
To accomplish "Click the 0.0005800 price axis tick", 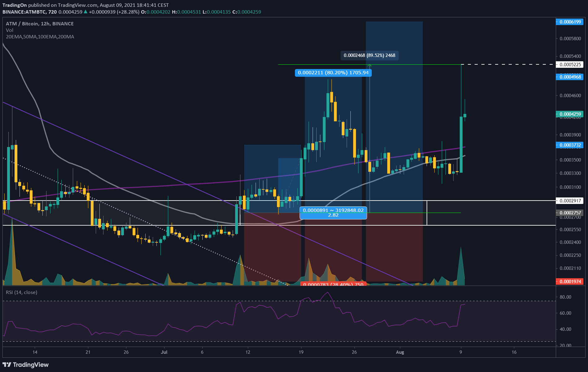I will (570, 39).
